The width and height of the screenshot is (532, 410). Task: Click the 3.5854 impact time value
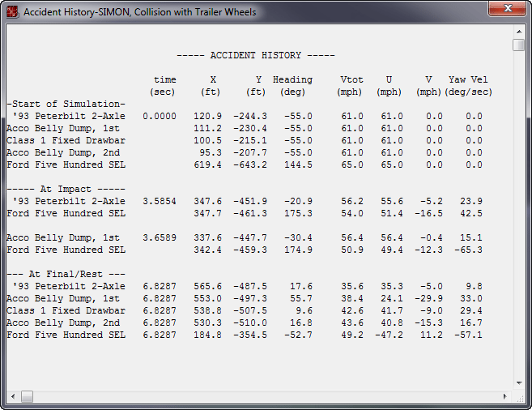[160, 202]
